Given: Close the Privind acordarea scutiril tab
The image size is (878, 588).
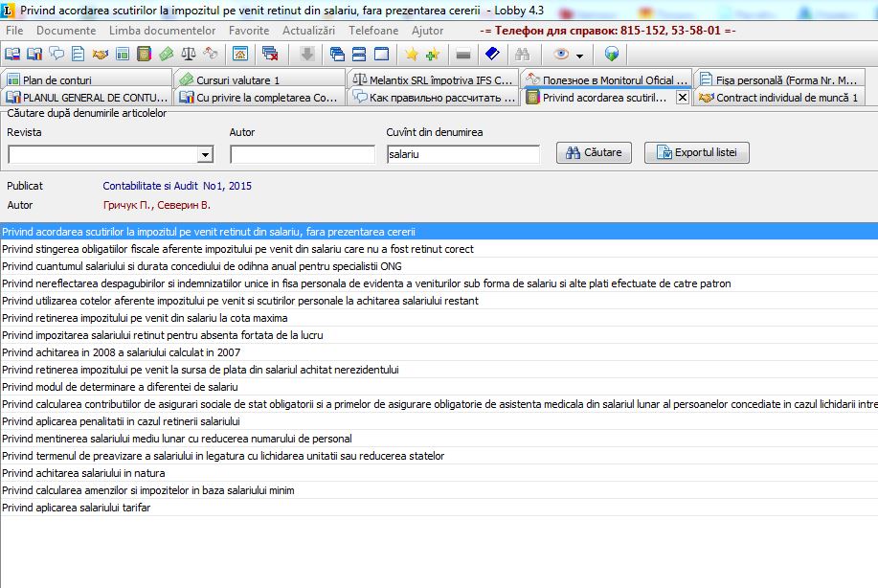Looking at the screenshot, I should [x=682, y=97].
